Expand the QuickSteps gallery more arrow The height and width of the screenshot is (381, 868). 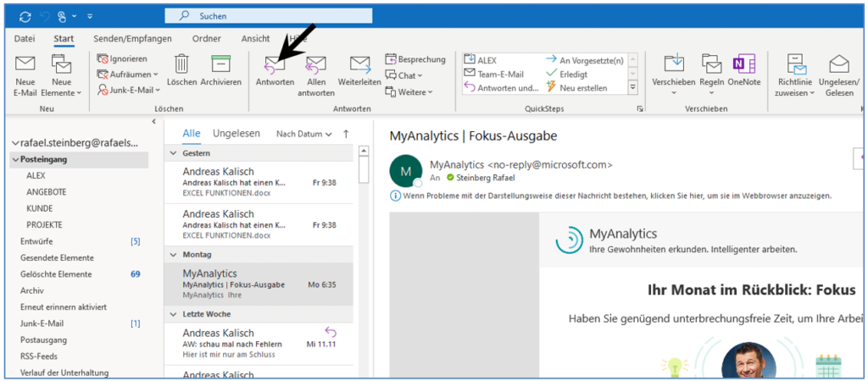(x=633, y=87)
